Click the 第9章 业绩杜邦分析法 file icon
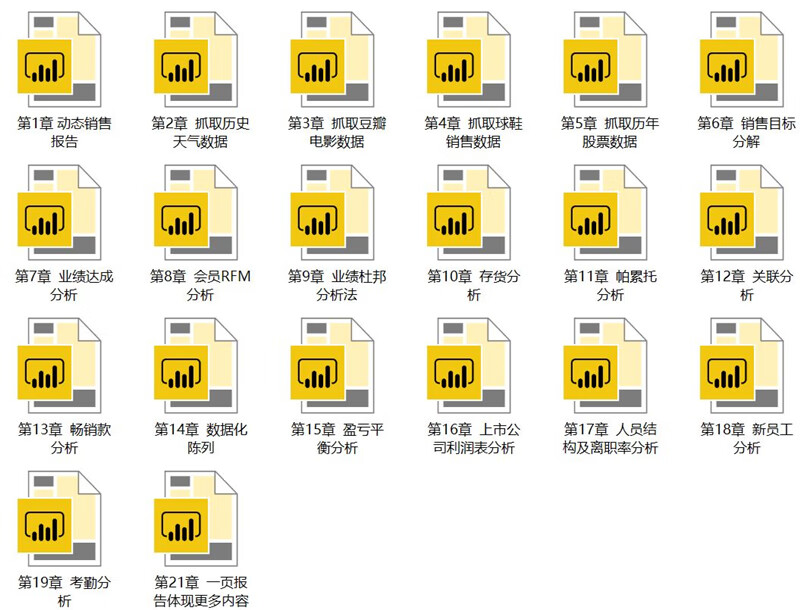 coord(332,212)
